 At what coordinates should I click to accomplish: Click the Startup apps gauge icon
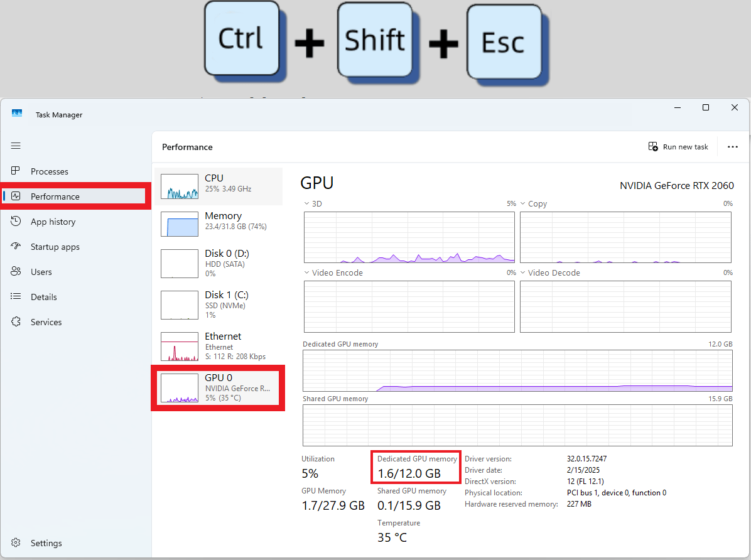coord(16,246)
